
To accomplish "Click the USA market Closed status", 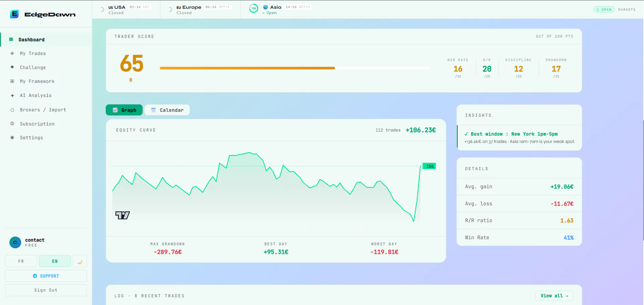I will [x=116, y=13].
